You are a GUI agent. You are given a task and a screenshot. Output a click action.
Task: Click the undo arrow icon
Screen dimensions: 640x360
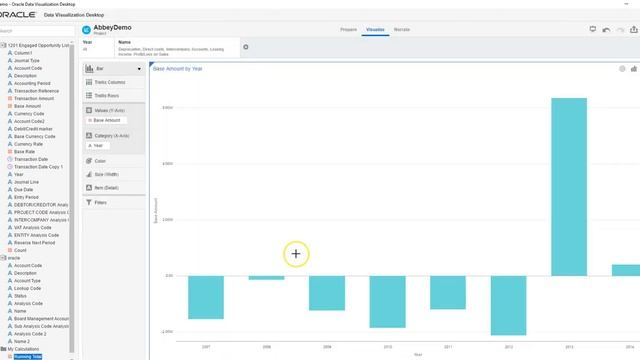click(x=606, y=30)
